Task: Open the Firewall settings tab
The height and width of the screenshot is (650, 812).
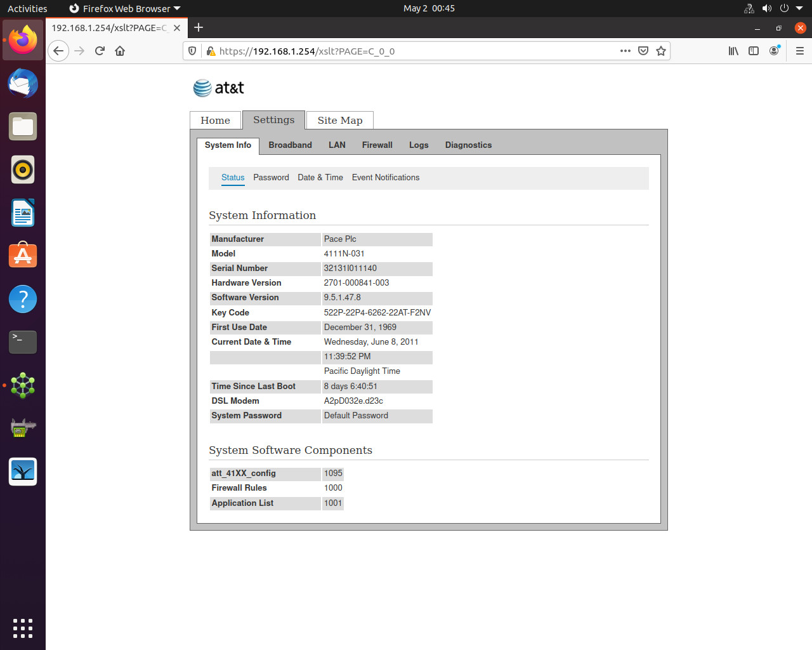Action: coord(377,145)
